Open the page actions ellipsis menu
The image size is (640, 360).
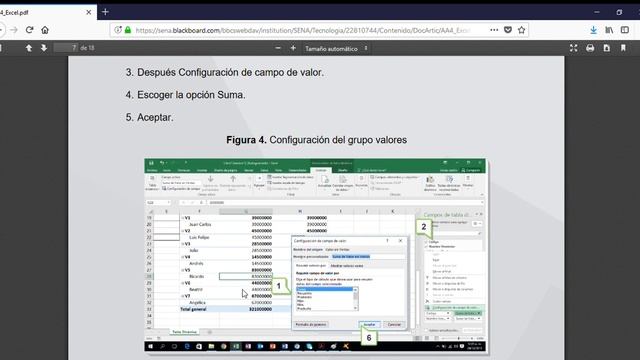pos(494,30)
